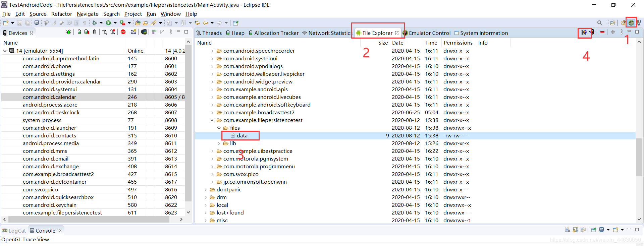Select the data file row
This screenshot has height=246, width=644.
[415, 136]
